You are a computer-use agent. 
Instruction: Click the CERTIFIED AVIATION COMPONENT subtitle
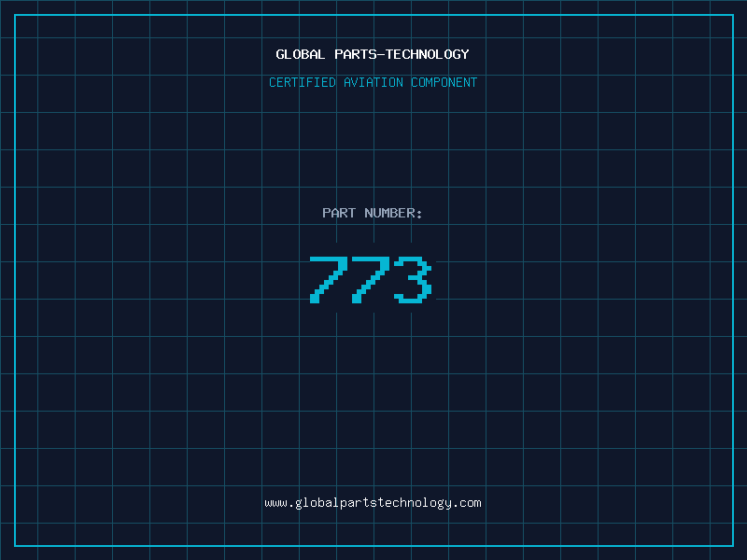pos(373,82)
